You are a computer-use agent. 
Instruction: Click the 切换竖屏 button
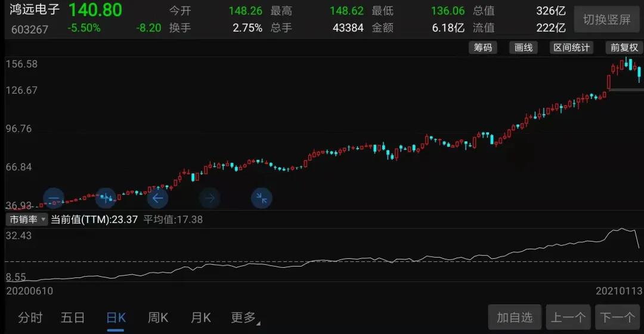[606, 19]
